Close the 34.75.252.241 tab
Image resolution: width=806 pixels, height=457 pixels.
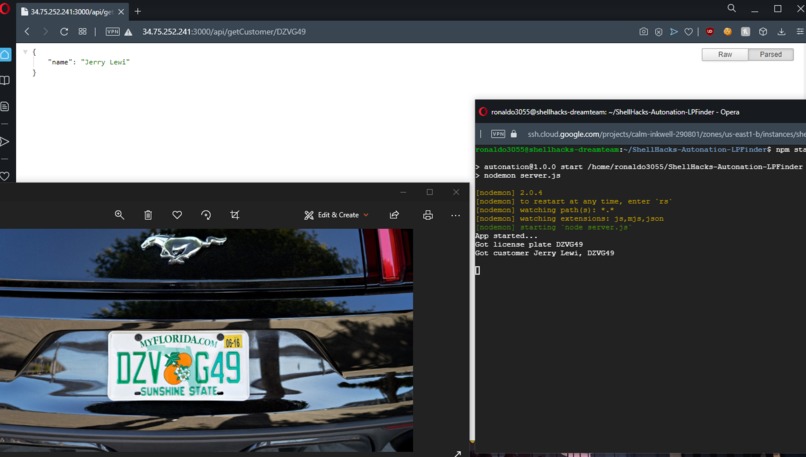[x=121, y=11]
